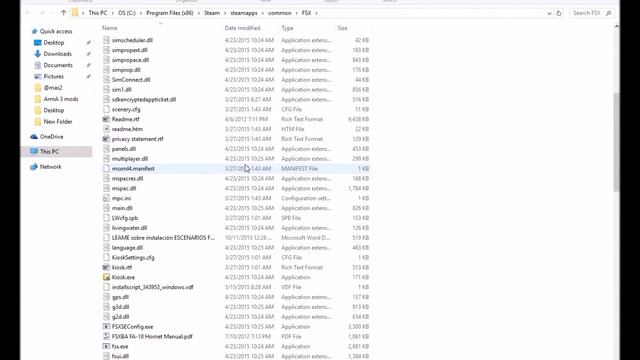
Task: Select file SimConnect.dll
Action: click(x=131, y=80)
